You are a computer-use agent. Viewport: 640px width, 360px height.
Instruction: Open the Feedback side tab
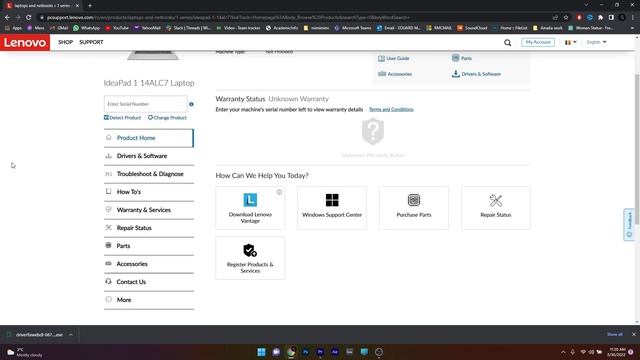[x=629, y=224]
